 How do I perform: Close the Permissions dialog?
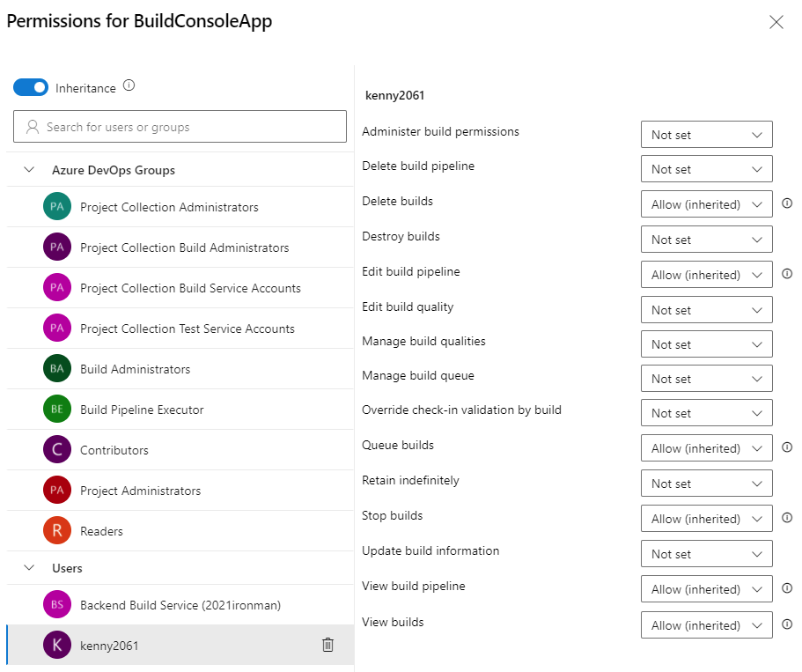(776, 22)
